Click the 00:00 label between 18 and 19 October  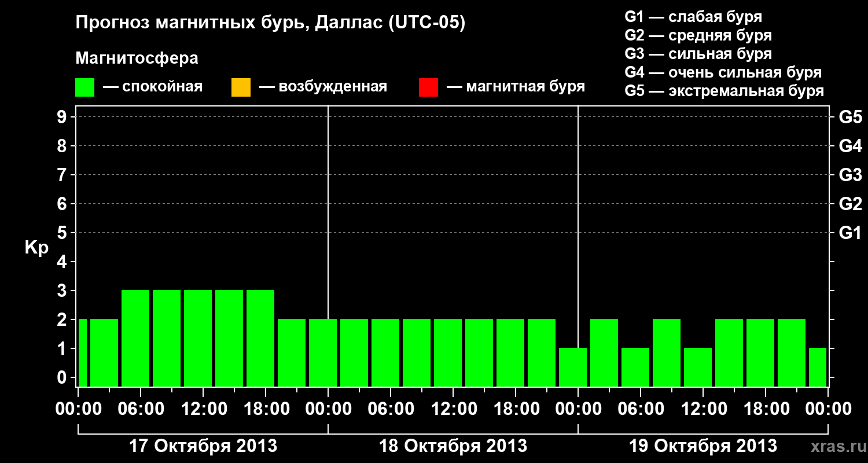578,409
